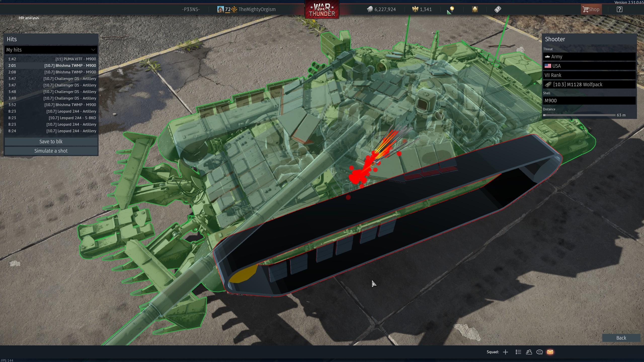Open the Army threat type dropdown

point(589,57)
